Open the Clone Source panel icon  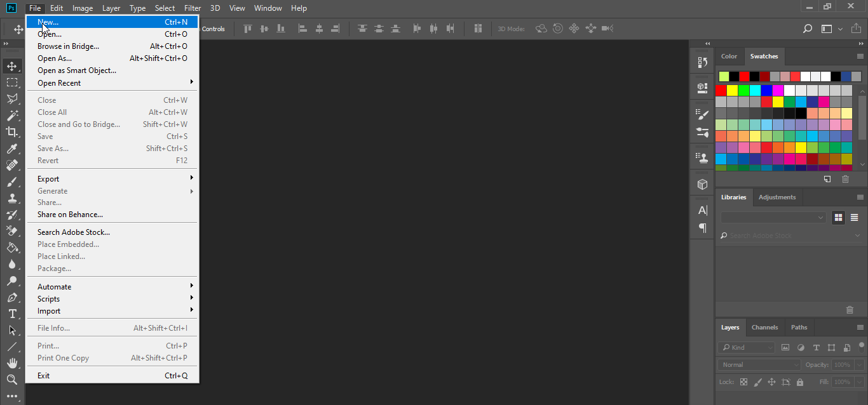pos(702,158)
